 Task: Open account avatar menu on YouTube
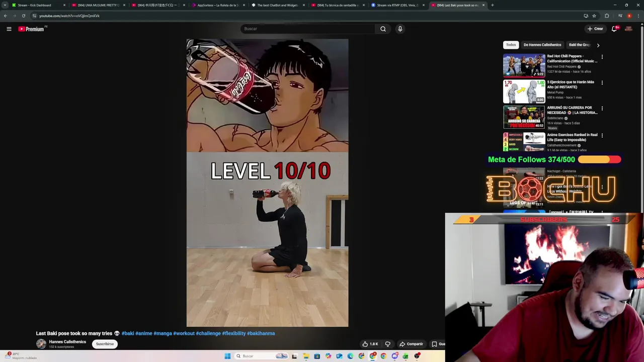(628, 29)
